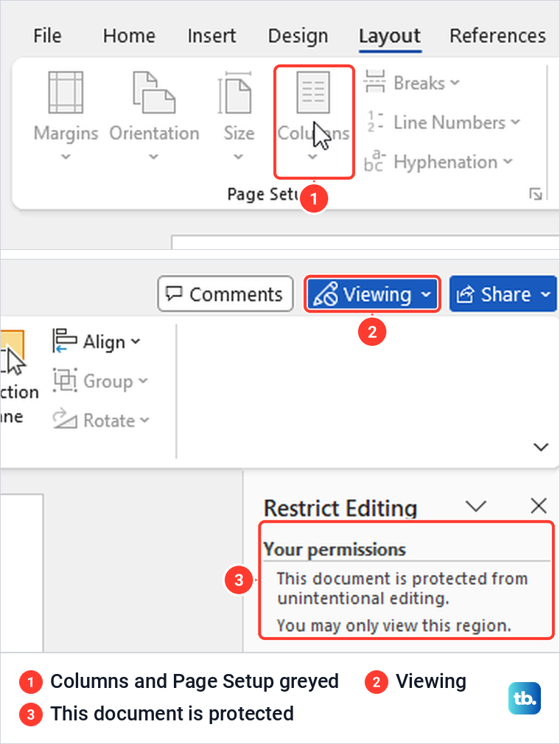Click 'You may only view this region.' text
Viewport: 560px width, 744px height.
394,626
